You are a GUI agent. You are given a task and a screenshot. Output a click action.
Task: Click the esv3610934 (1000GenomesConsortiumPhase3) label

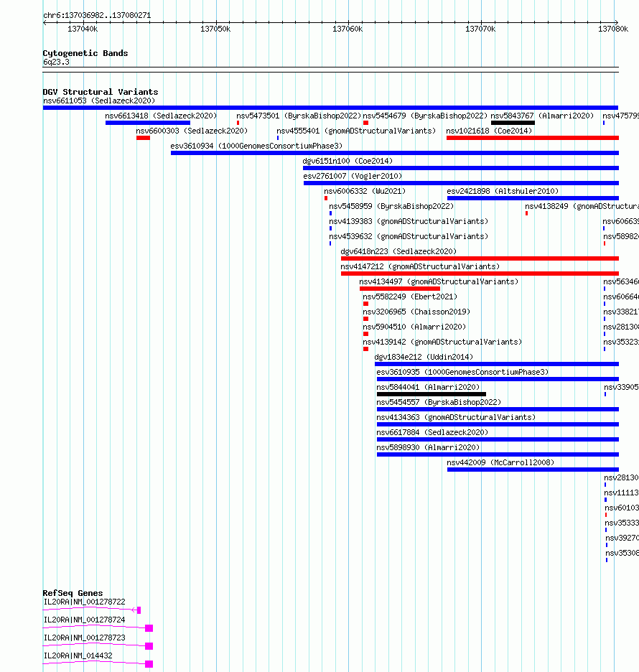pos(256,146)
